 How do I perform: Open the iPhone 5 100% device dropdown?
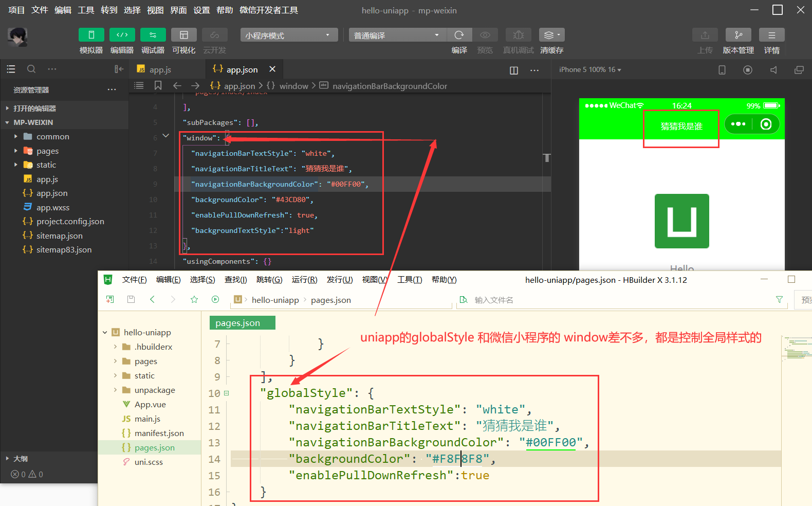point(590,69)
